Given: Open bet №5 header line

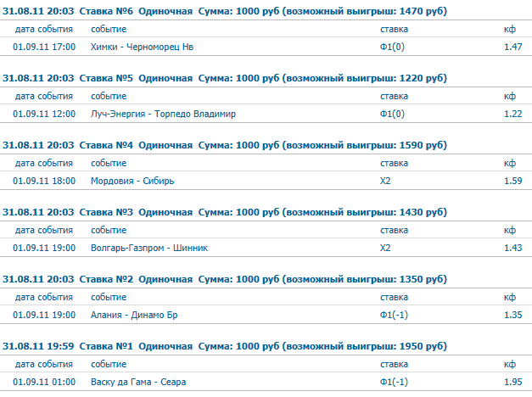Looking at the screenshot, I should tap(225, 78).
